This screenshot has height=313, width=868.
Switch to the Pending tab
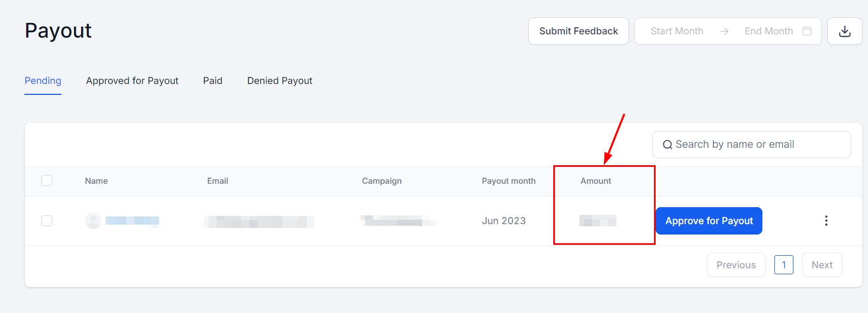point(43,81)
